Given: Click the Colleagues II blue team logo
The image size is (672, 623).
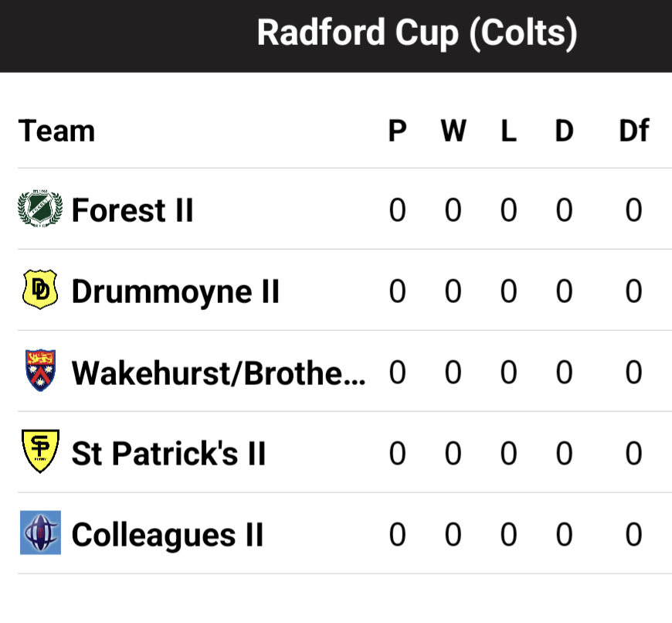Looking at the screenshot, I should [40, 534].
